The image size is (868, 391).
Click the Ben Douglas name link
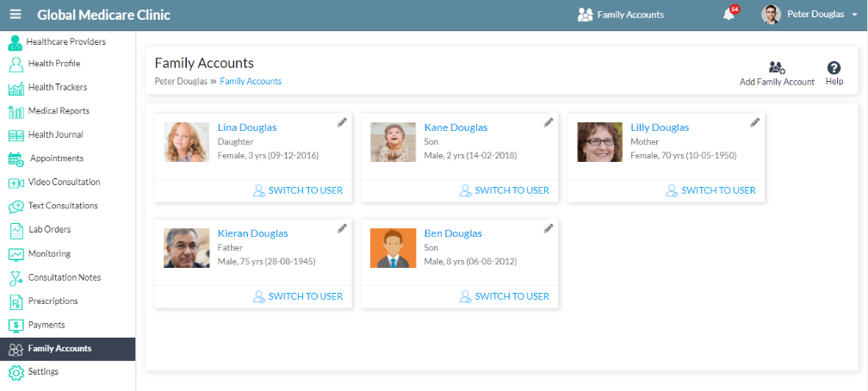point(453,233)
